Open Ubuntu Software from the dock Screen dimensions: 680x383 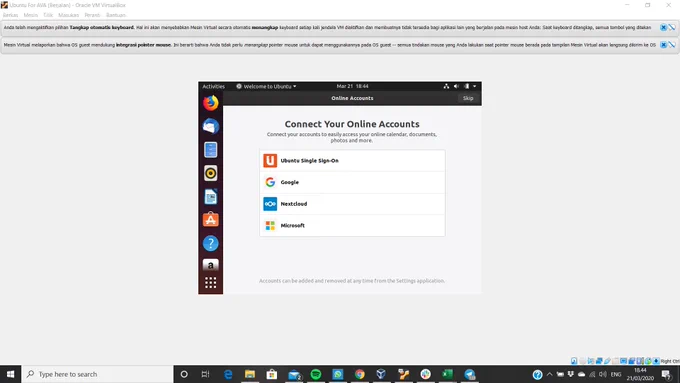(x=211, y=219)
